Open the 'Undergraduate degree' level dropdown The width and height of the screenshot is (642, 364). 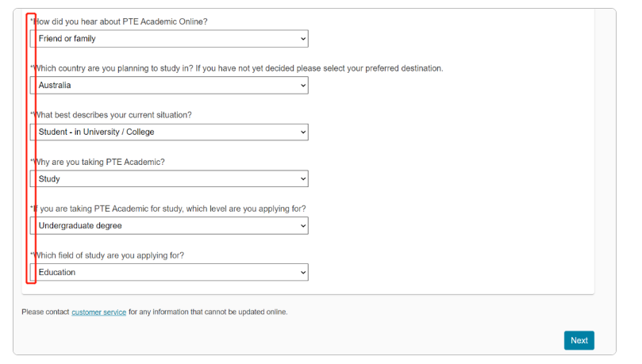coord(169,225)
